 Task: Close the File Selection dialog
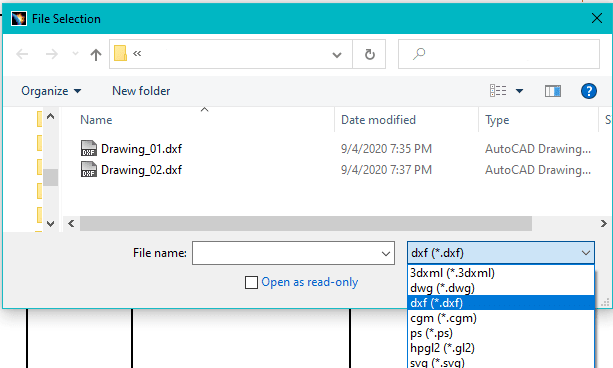coord(597,18)
